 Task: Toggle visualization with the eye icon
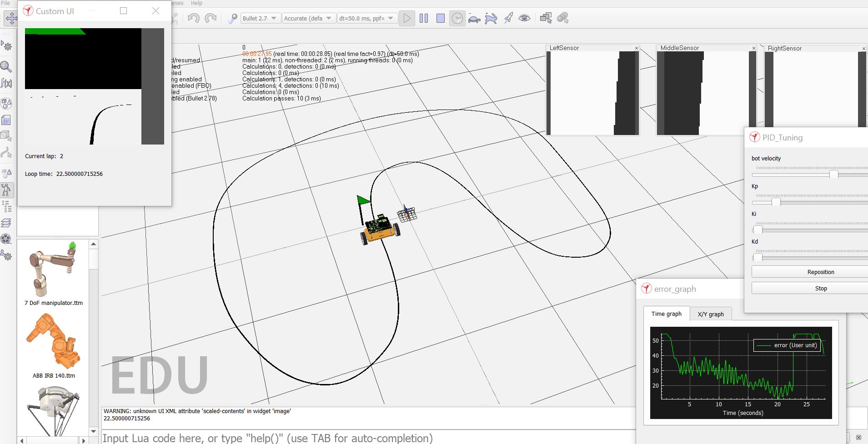click(x=524, y=18)
